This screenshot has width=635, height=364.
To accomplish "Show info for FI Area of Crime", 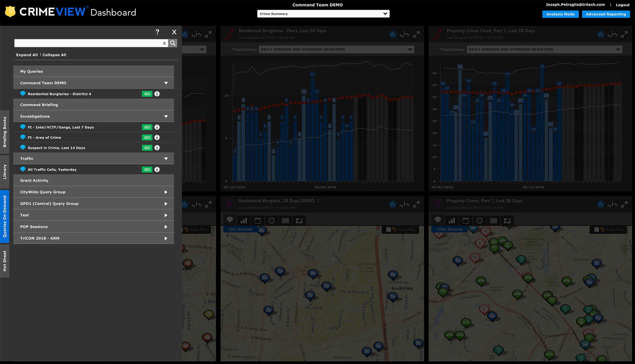I will click(157, 138).
